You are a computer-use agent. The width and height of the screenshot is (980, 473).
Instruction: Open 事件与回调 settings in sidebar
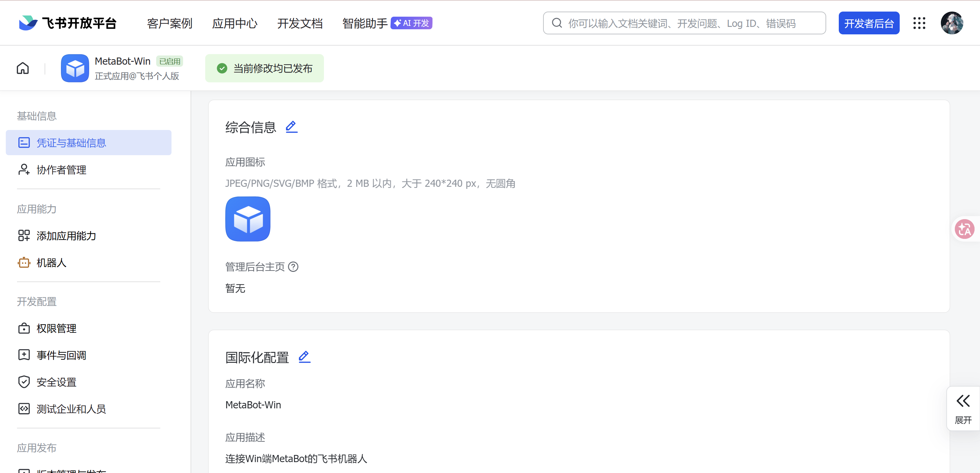pos(61,355)
